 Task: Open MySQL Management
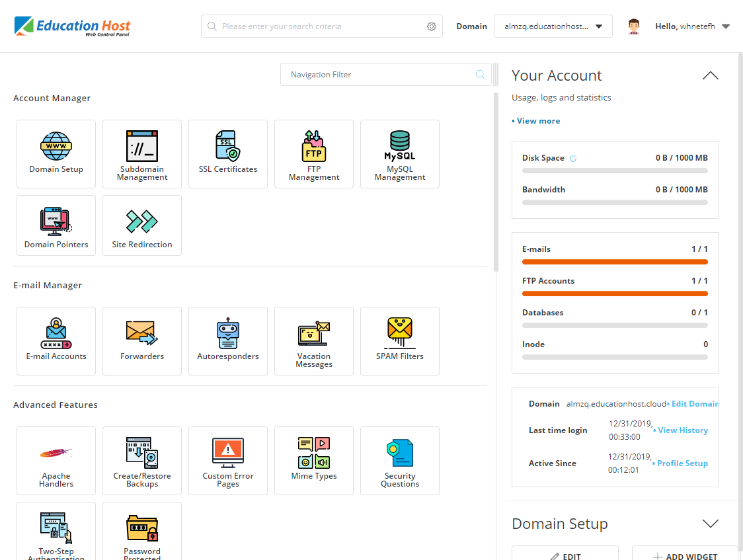tap(400, 154)
